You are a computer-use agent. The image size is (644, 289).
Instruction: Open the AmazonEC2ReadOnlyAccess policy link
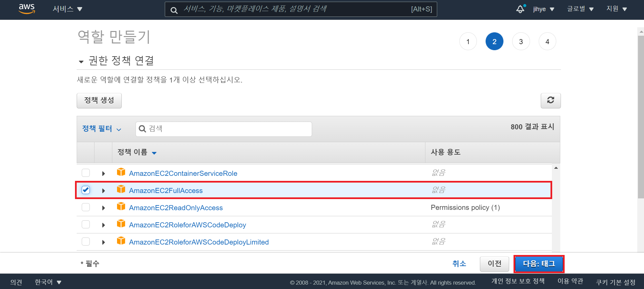point(176,208)
